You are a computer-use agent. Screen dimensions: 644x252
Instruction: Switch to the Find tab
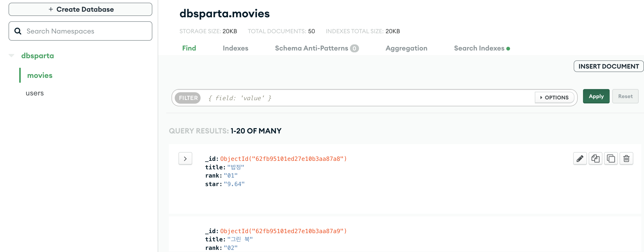[x=189, y=48]
